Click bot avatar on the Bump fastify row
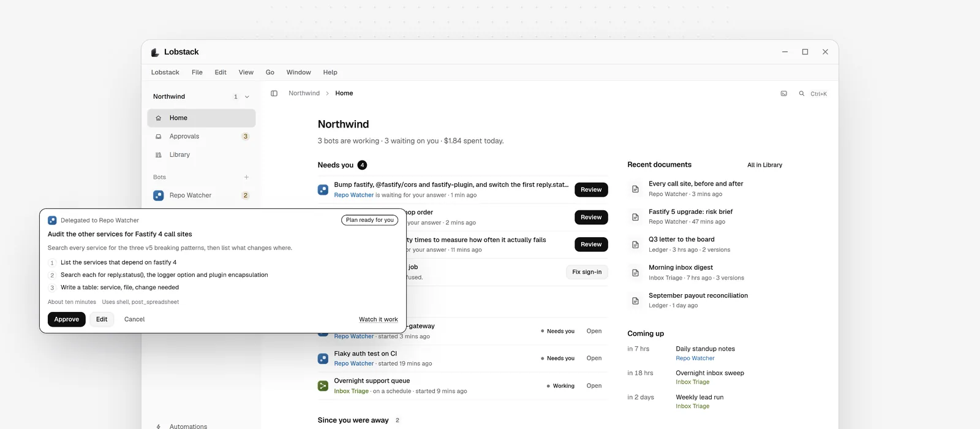This screenshot has height=429, width=980. click(323, 190)
